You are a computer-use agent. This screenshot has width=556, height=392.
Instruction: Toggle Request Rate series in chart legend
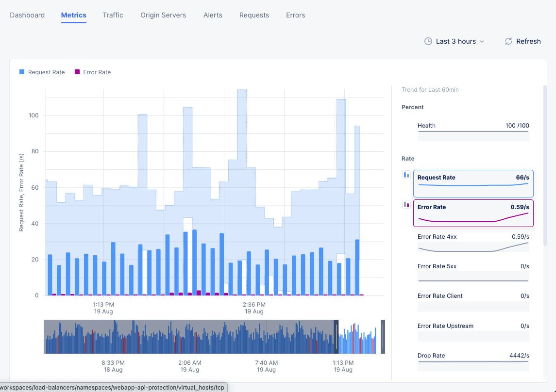[42, 72]
